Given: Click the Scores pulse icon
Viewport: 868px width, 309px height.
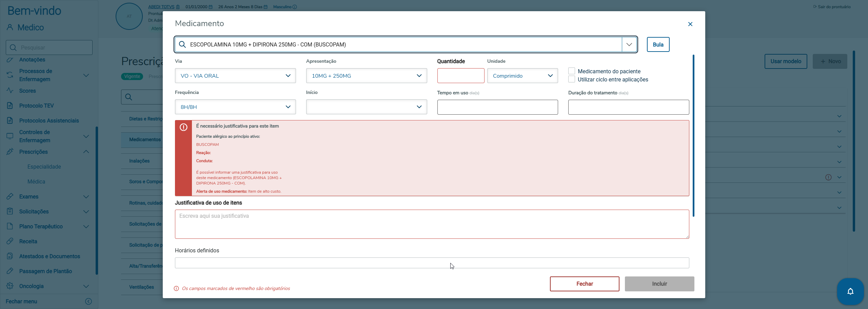Looking at the screenshot, I should [x=10, y=91].
